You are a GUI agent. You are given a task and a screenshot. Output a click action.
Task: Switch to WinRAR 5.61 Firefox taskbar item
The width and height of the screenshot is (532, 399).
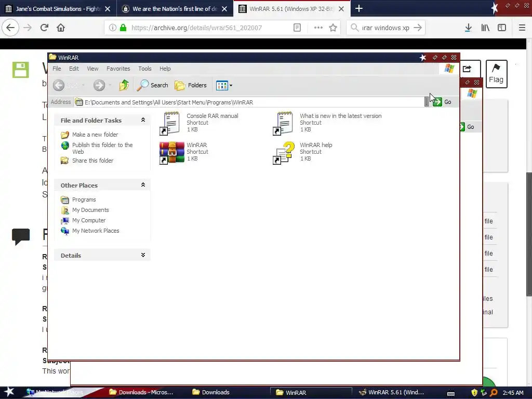pyautogui.click(x=392, y=393)
